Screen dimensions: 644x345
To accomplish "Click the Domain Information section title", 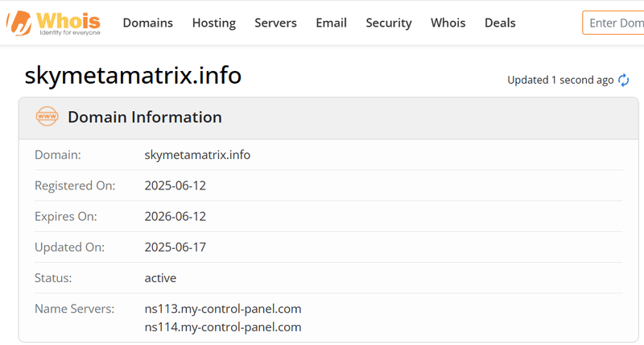I will click(145, 117).
